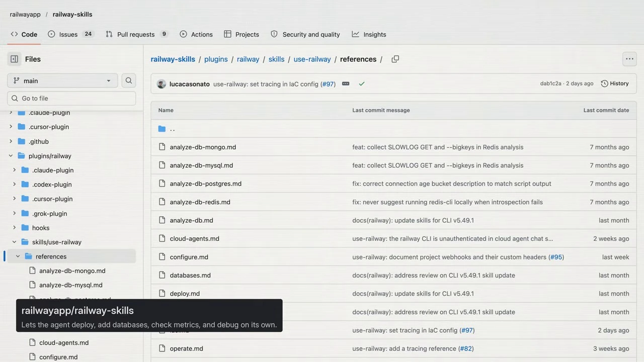
Task: Open the Security and quality tab
Action: click(305, 34)
